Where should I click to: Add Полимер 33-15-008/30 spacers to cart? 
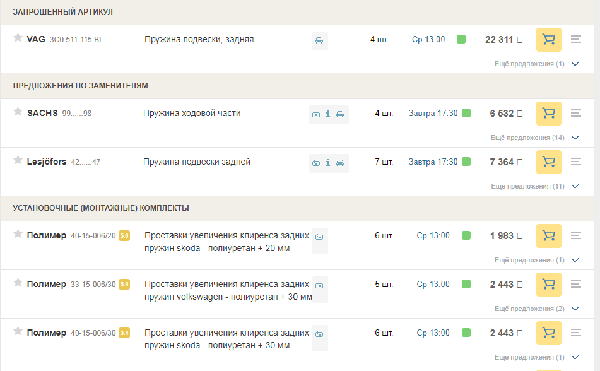[549, 285]
